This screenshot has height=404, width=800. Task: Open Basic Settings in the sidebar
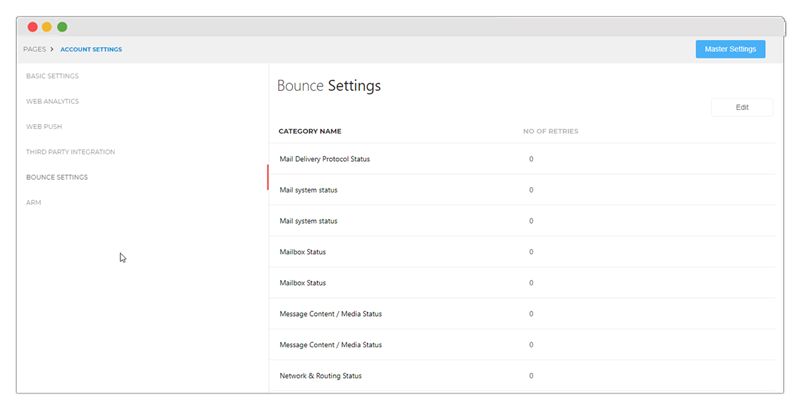52,76
